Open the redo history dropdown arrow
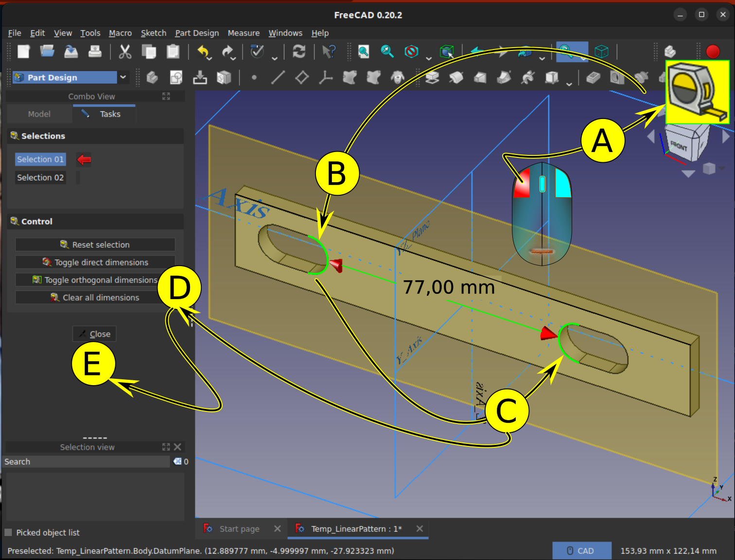 point(234,58)
